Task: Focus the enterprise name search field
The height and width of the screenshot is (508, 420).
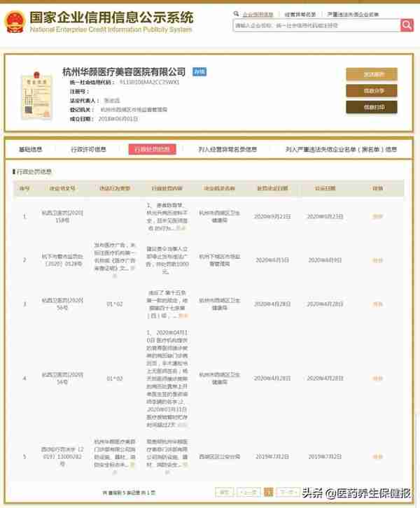Action: [316, 25]
